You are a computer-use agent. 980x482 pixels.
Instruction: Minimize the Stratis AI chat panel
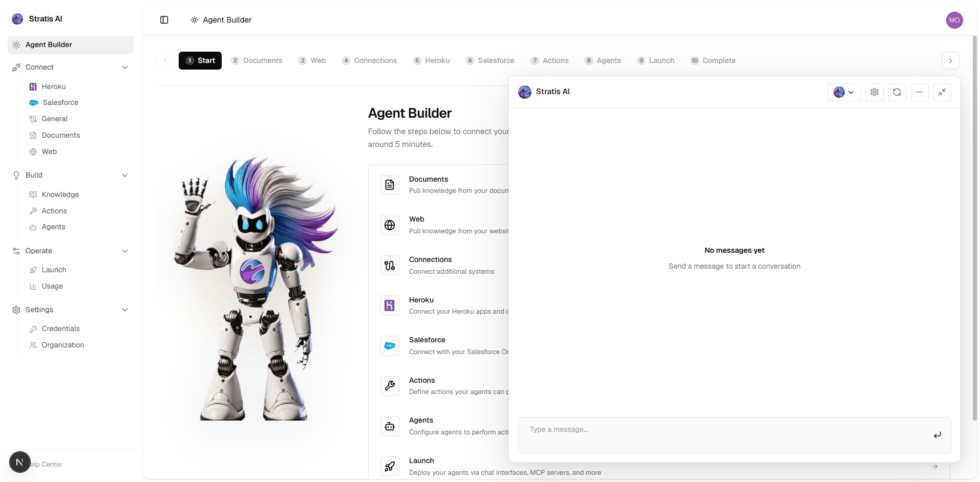pos(920,92)
